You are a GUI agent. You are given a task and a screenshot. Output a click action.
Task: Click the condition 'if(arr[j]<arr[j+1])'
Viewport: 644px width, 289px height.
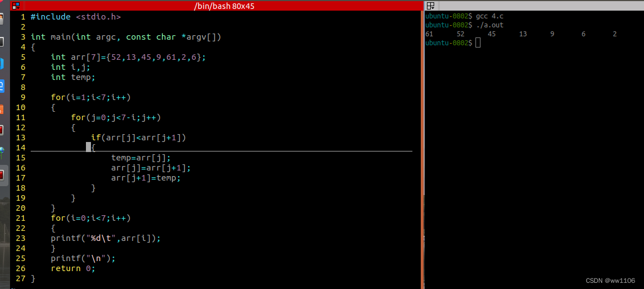pyautogui.click(x=138, y=138)
